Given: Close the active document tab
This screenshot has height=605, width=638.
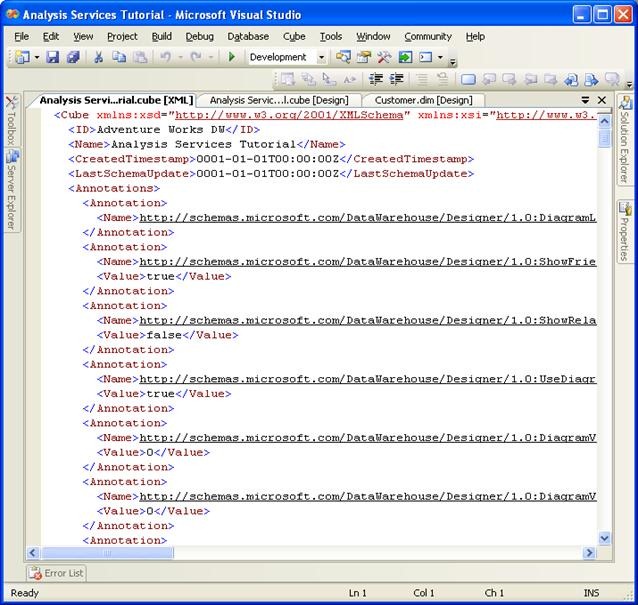Looking at the screenshot, I should [602, 100].
